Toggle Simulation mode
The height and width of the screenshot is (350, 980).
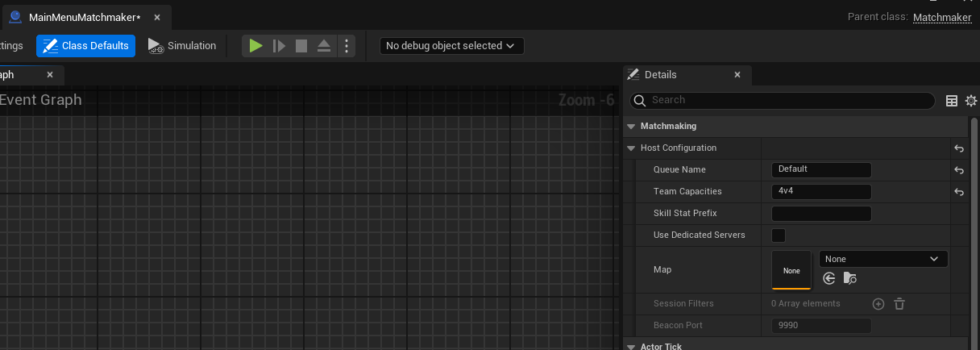pos(182,46)
